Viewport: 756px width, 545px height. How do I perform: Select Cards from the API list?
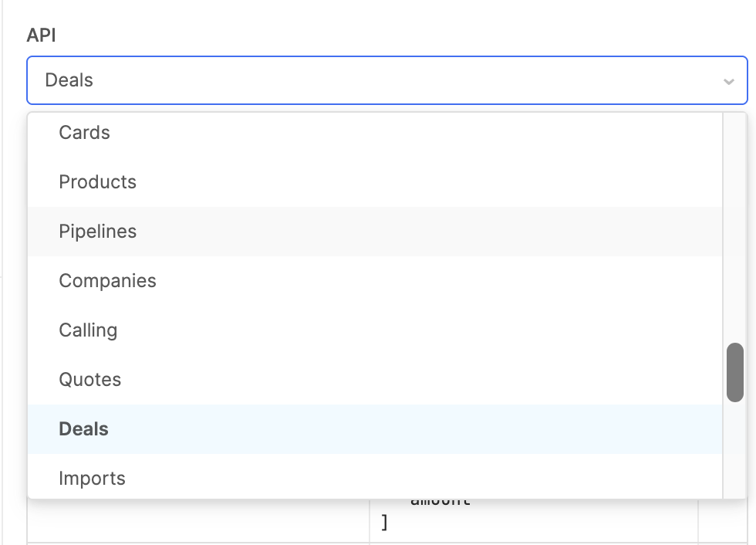click(85, 133)
